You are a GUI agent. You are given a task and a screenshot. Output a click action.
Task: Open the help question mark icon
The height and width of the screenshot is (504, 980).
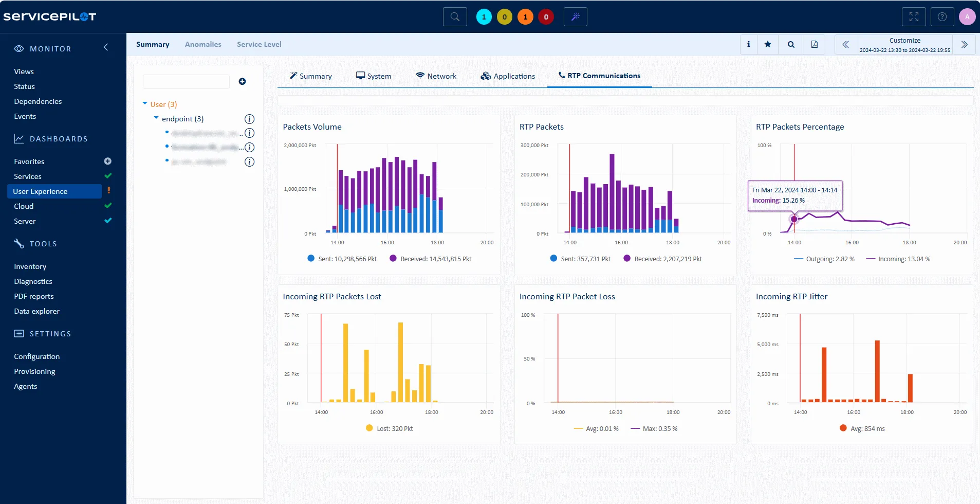coord(941,17)
